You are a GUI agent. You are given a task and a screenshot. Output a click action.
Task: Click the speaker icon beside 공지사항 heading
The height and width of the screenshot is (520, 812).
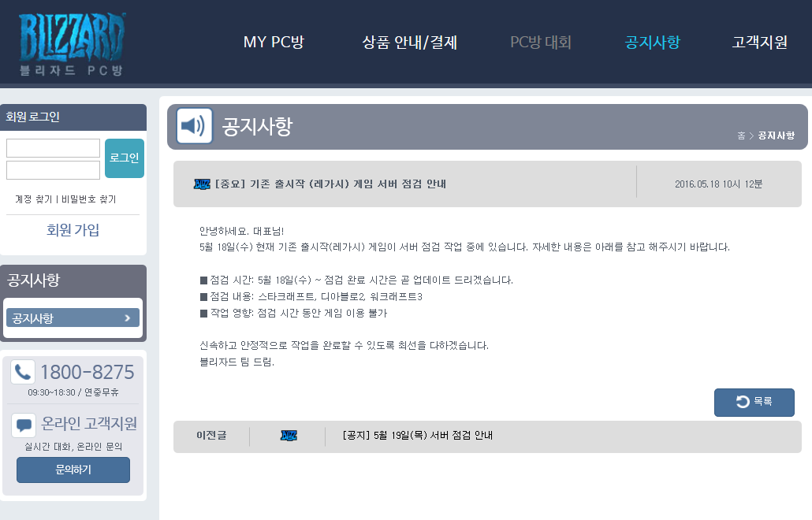point(192,126)
